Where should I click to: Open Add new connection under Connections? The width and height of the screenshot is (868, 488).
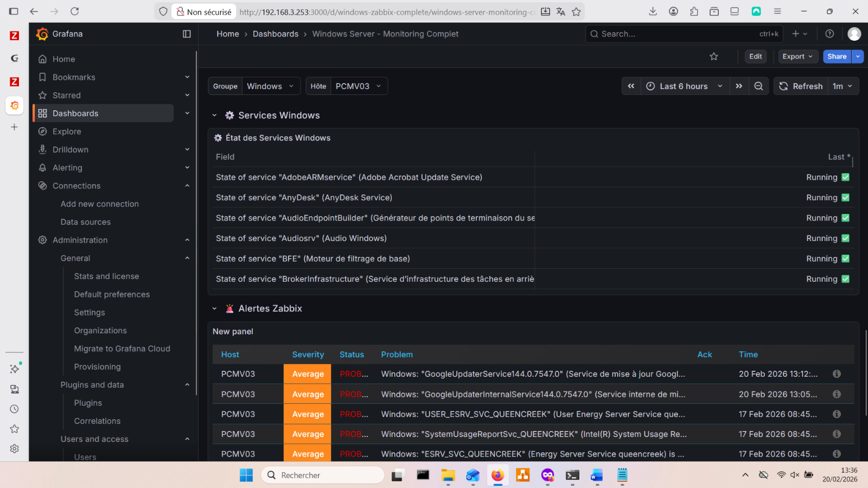click(100, 204)
